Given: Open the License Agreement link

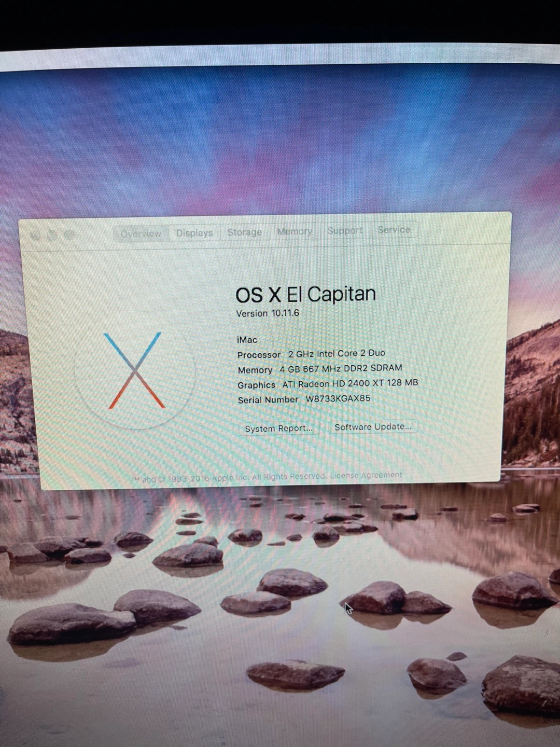Looking at the screenshot, I should pyautogui.click(x=366, y=475).
